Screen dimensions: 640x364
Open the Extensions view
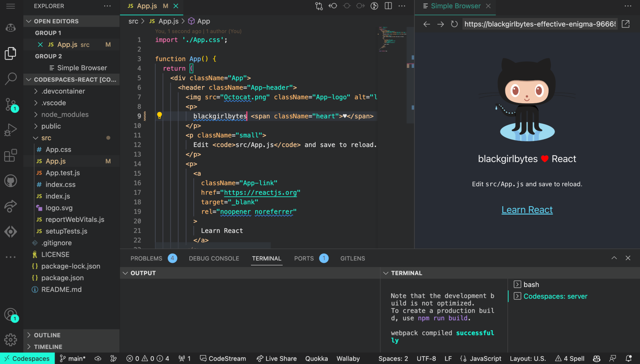pyautogui.click(x=11, y=155)
